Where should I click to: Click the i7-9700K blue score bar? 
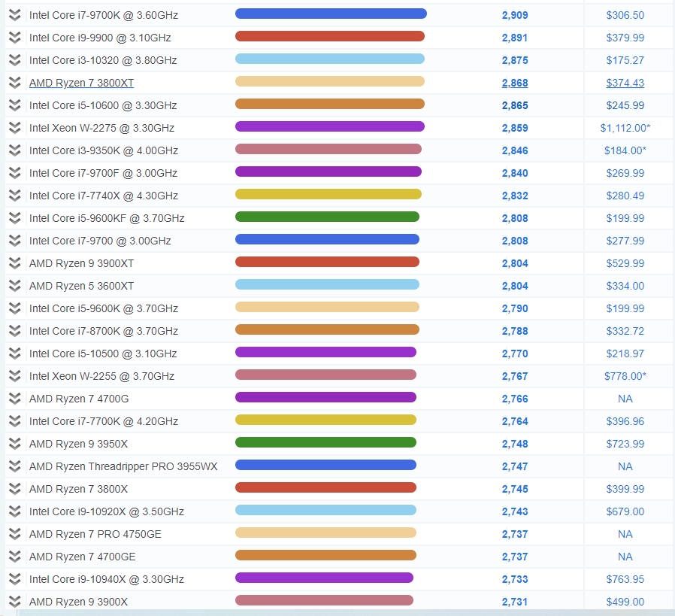coord(331,14)
